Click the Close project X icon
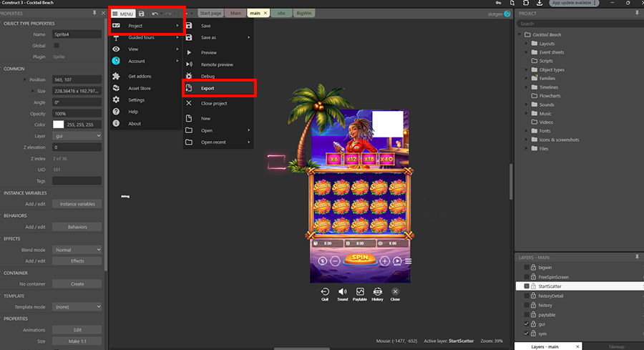The width and height of the screenshot is (644, 350). pos(189,103)
